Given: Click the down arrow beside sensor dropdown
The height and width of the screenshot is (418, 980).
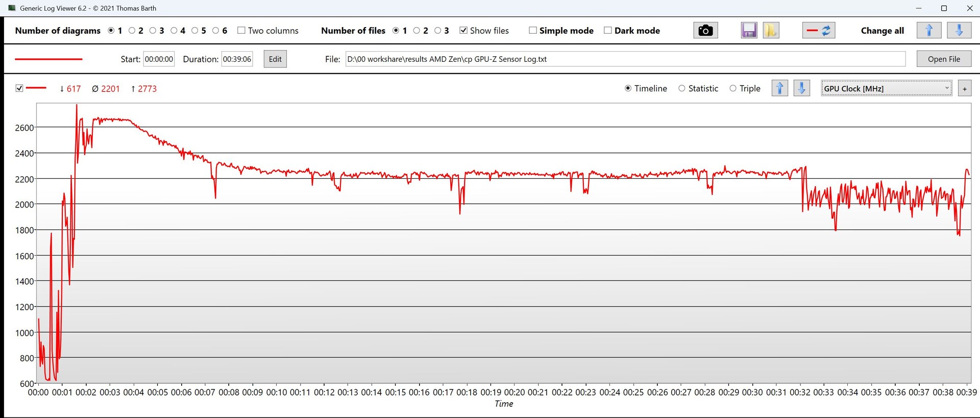Looking at the screenshot, I should pyautogui.click(x=801, y=88).
